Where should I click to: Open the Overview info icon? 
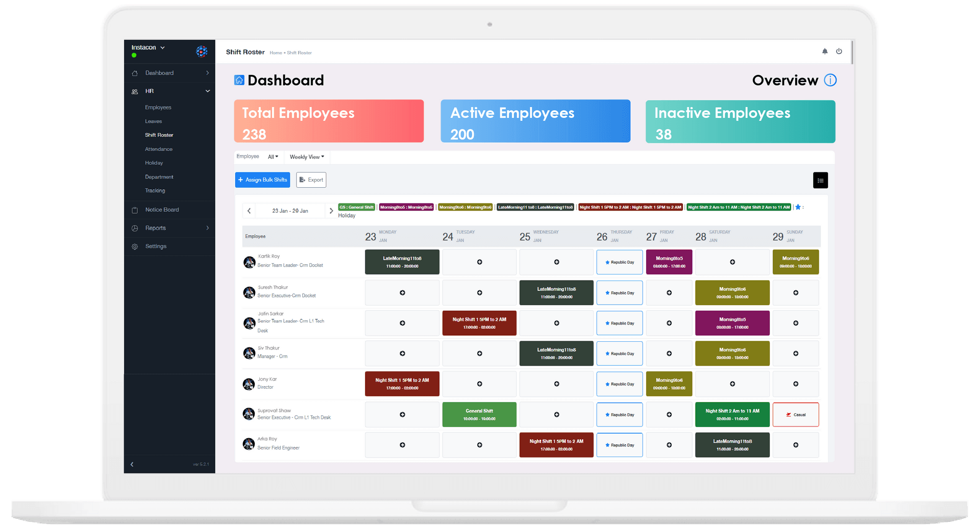point(830,80)
